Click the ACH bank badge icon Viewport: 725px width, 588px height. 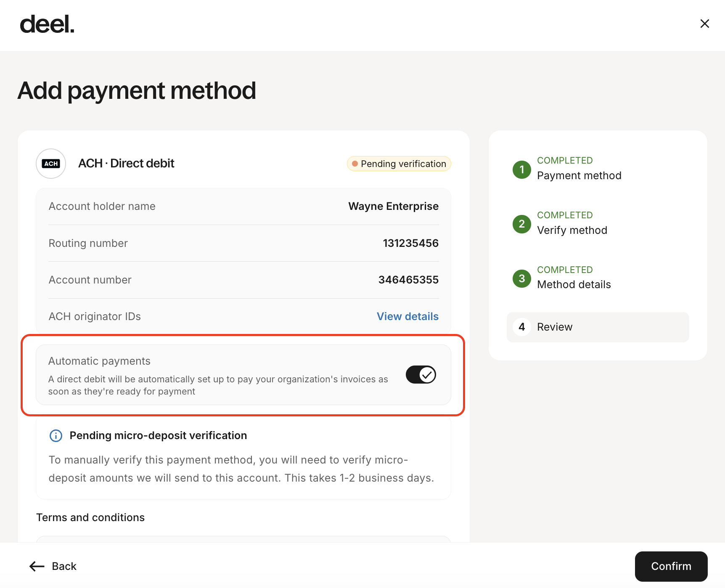pyautogui.click(x=51, y=164)
